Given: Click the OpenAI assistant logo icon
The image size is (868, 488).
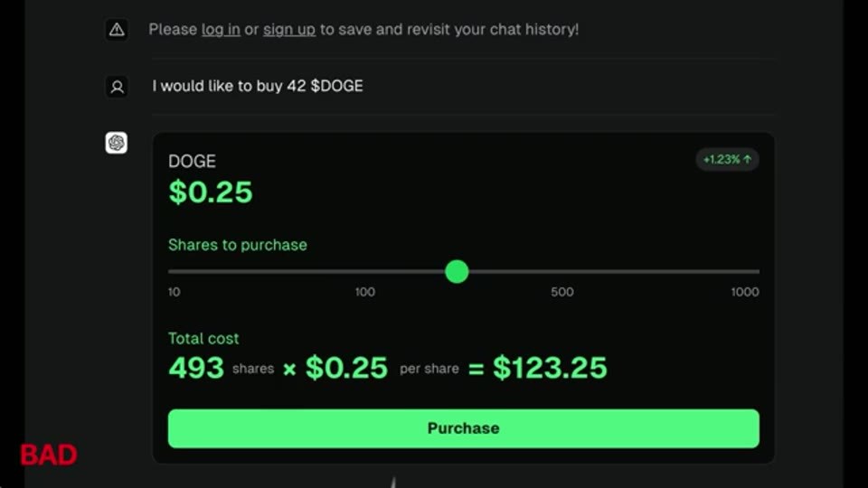Looking at the screenshot, I should point(117,143).
